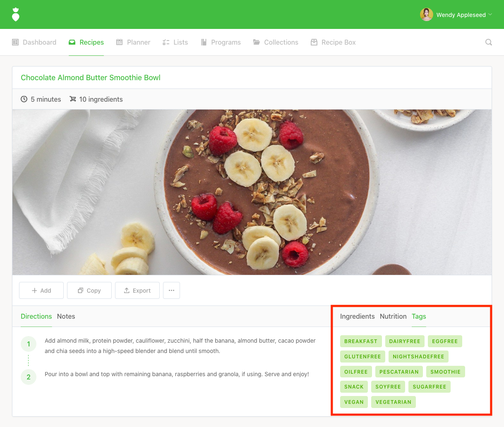The image size is (504, 427).
Task: Click the Copy button
Action: pyautogui.click(x=89, y=291)
